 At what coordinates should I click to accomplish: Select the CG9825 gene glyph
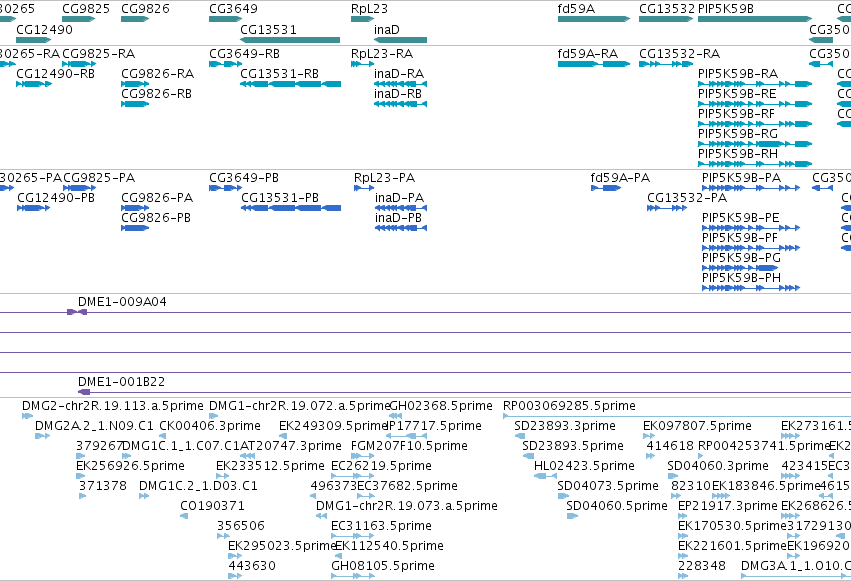click(x=79, y=19)
